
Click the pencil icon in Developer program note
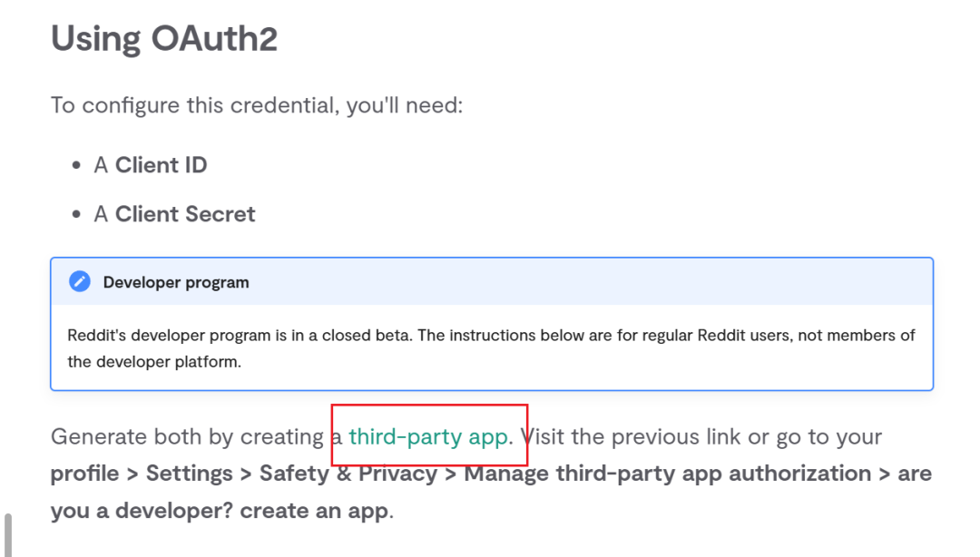point(79,282)
